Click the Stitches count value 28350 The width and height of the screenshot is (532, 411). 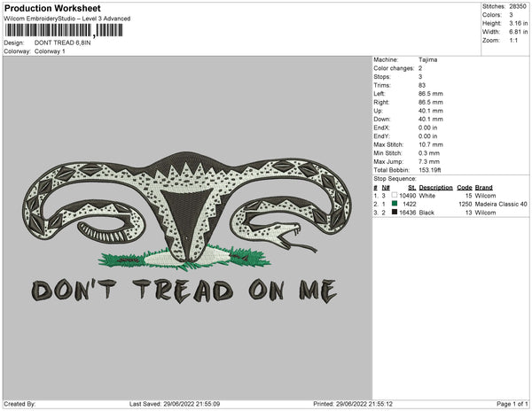click(x=516, y=7)
